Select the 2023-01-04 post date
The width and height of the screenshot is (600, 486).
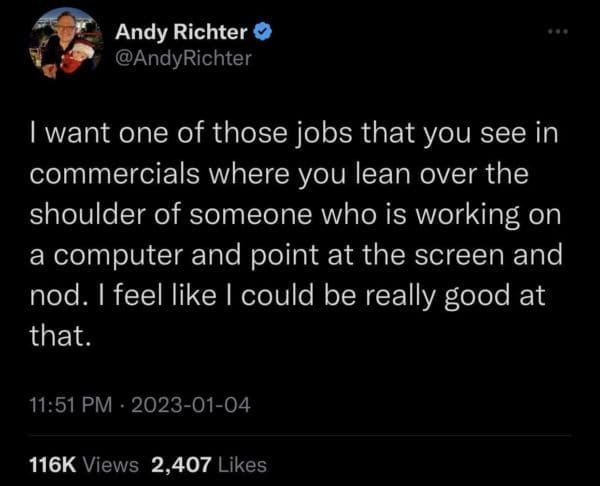tap(192, 405)
